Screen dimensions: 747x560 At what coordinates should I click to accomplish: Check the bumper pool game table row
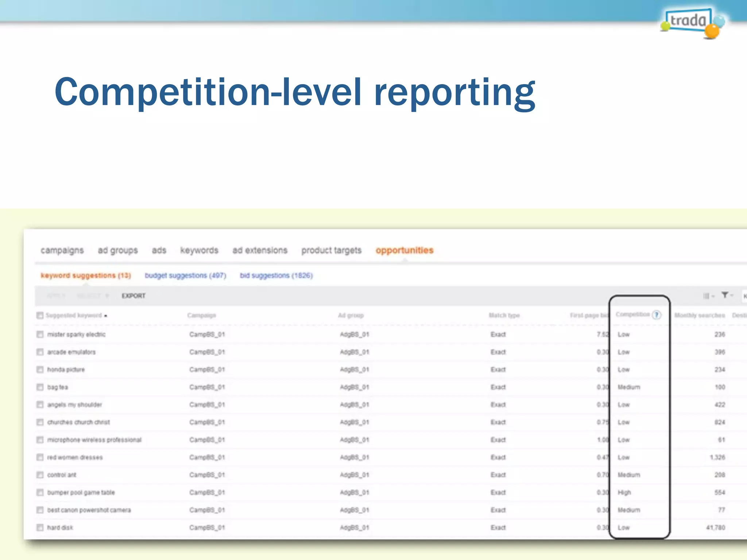point(40,493)
